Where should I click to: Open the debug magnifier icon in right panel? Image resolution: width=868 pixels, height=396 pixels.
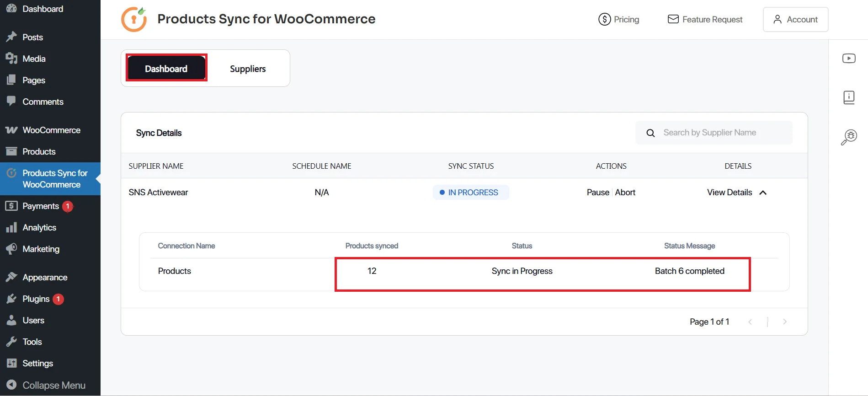coord(849,137)
